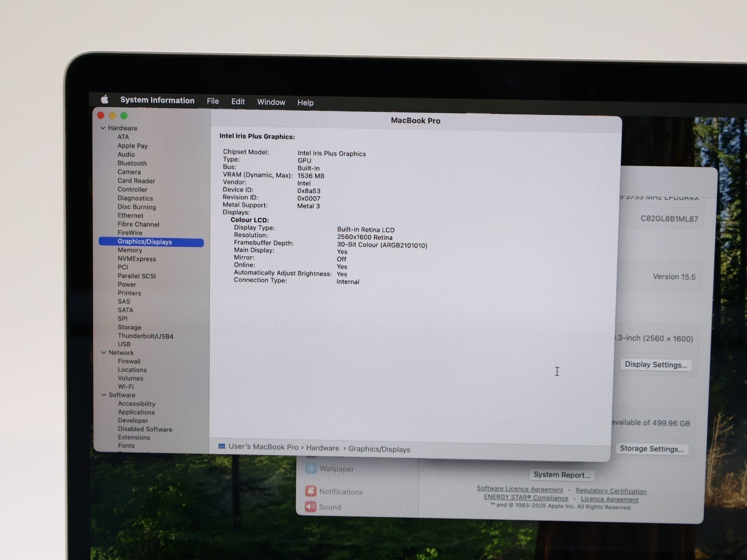Screen dimensions: 747x560
Task: Select SPI in the sidebar
Action: [123, 318]
